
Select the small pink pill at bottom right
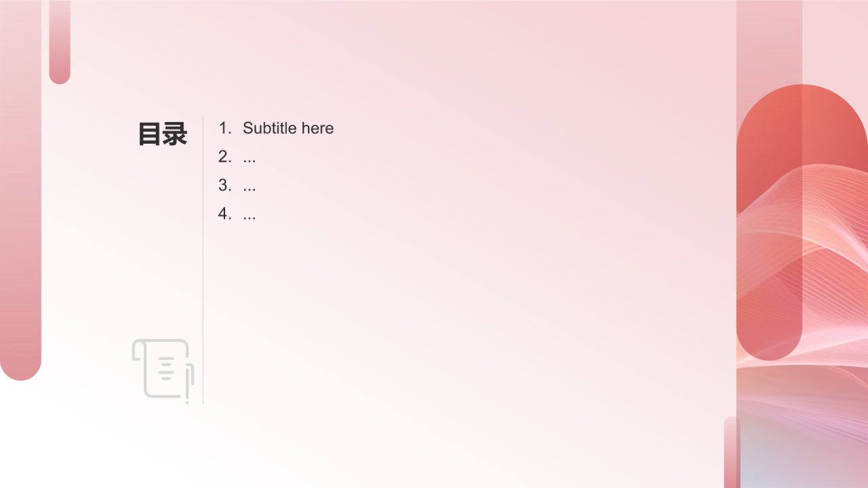732,452
